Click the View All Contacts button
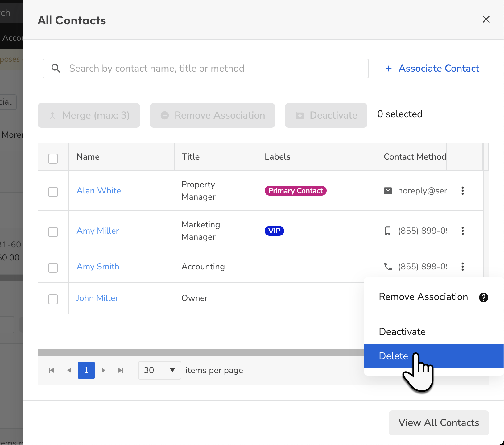Screen dimensions: 504x445 point(438,422)
